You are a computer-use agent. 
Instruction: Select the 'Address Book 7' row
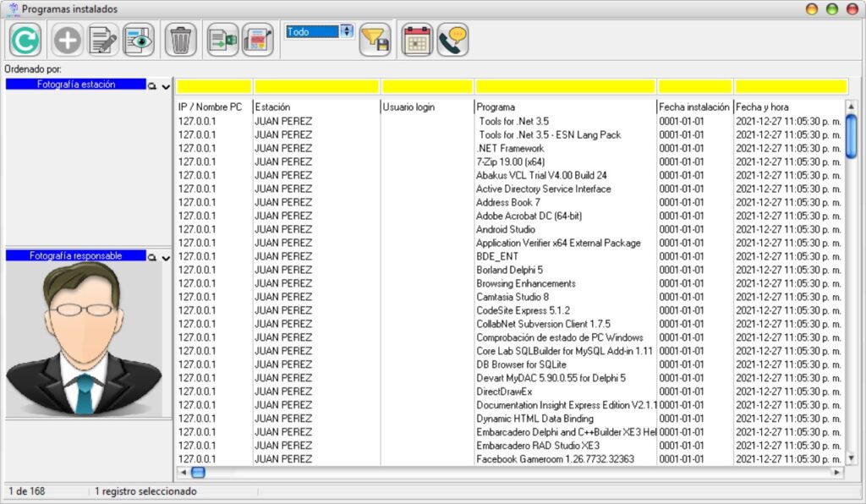[x=510, y=203]
